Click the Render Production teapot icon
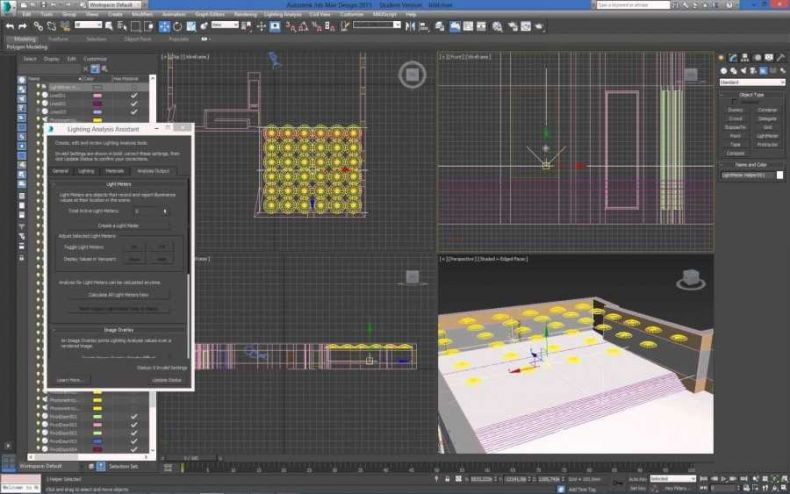Screen dimensions: 790x494 click(539, 26)
